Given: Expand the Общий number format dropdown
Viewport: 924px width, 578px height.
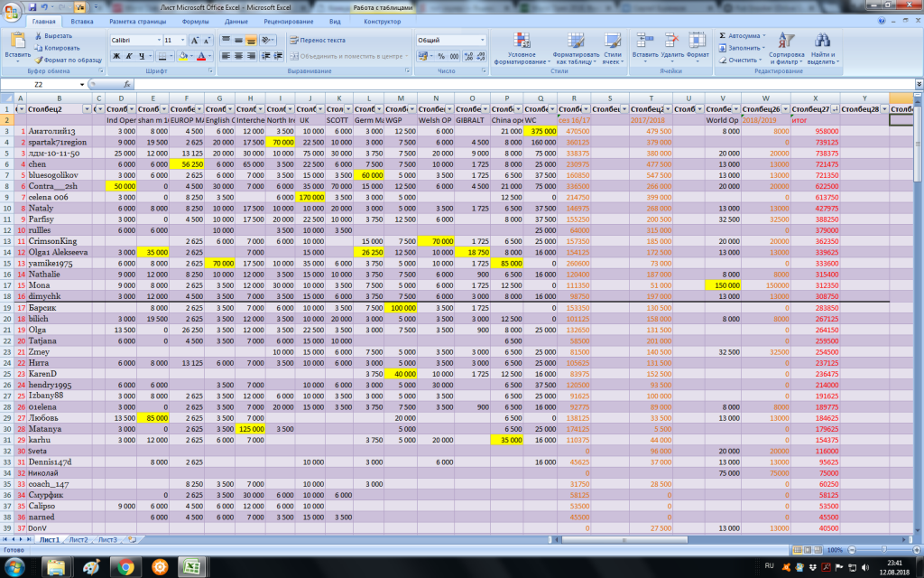Looking at the screenshot, I should tap(485, 41).
